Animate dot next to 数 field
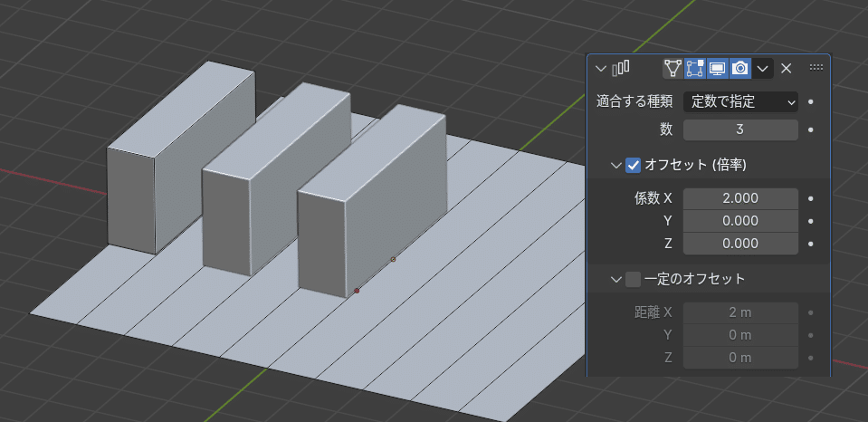Image resolution: width=868 pixels, height=422 pixels. tap(810, 130)
